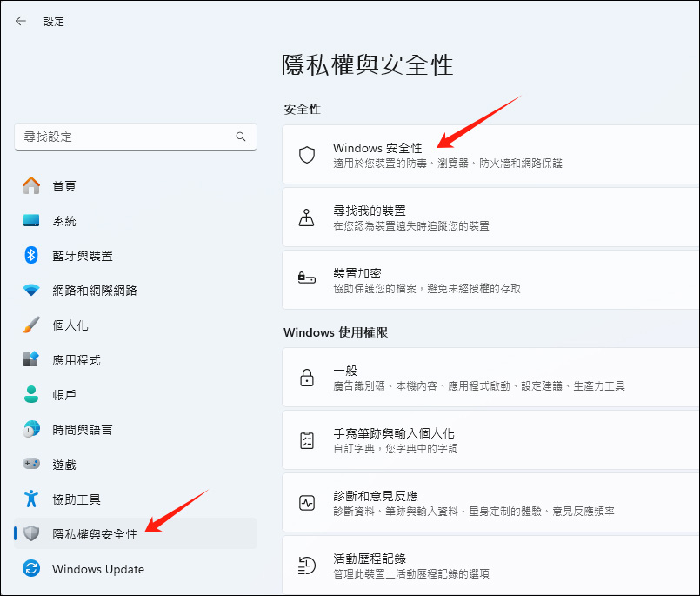
Task: Click the accessibility figure icon
Action: (x=31, y=499)
